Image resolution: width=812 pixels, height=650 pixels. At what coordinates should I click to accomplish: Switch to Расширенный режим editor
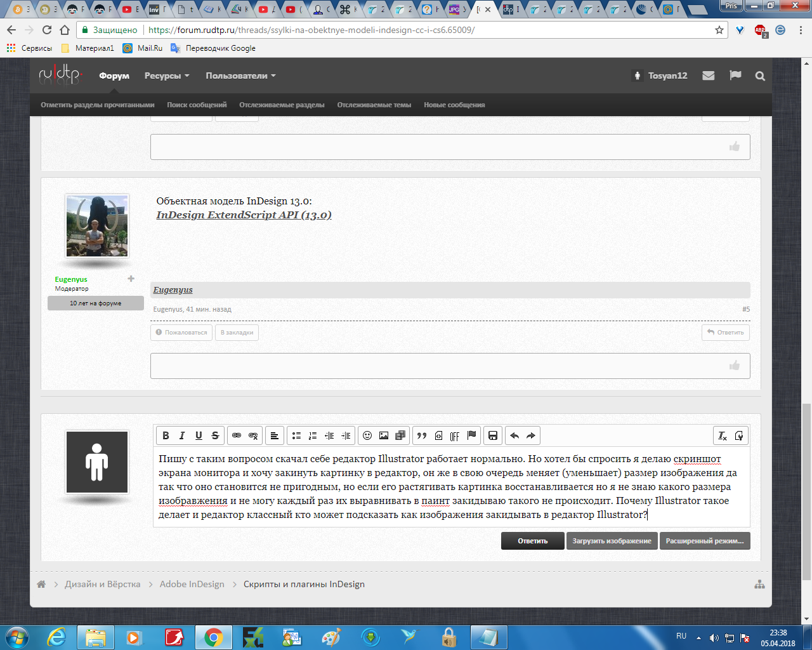tap(705, 541)
